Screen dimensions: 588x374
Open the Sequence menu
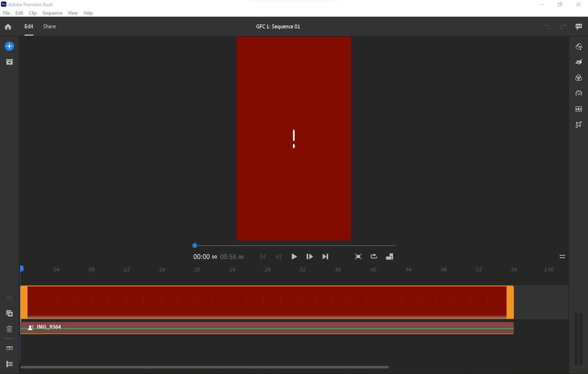point(52,13)
